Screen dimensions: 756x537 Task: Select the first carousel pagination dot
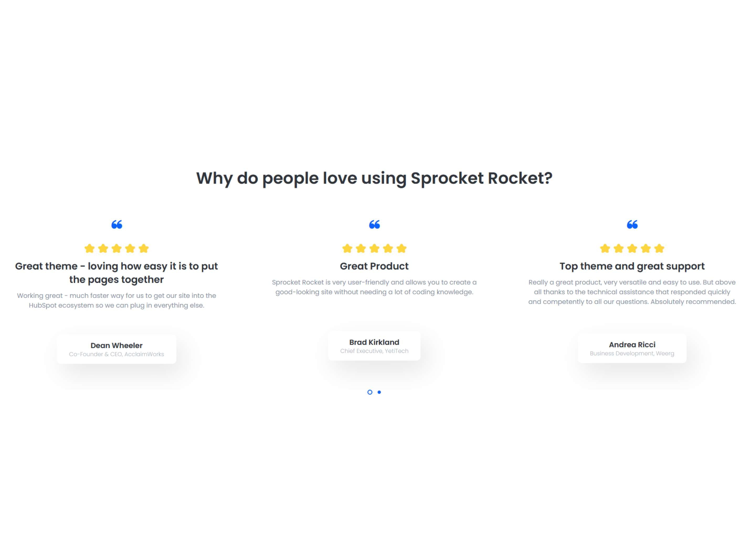pyautogui.click(x=370, y=392)
